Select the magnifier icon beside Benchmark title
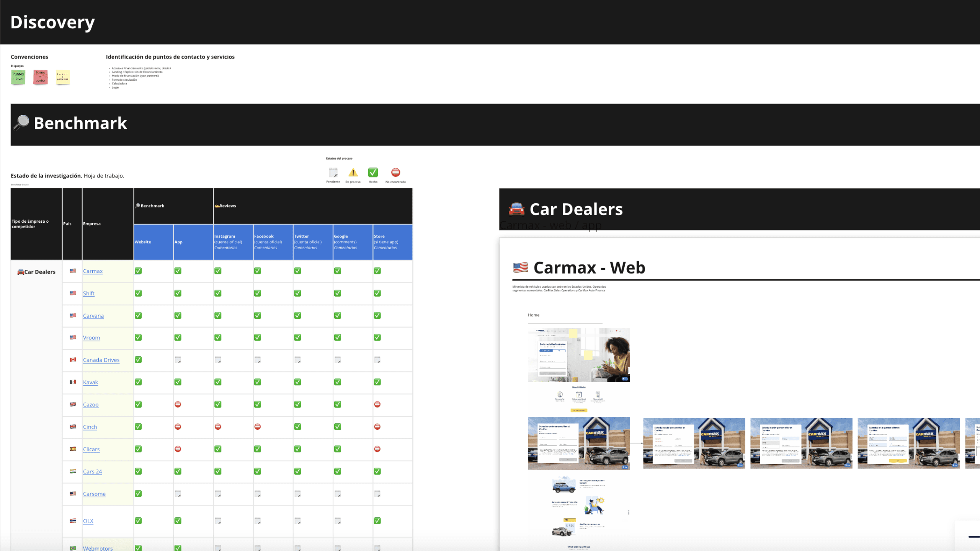The height and width of the screenshot is (551, 980). point(21,123)
